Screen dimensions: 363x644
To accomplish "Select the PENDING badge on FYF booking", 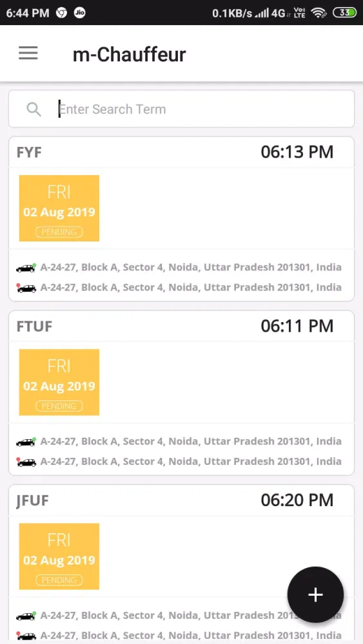I will [x=59, y=232].
